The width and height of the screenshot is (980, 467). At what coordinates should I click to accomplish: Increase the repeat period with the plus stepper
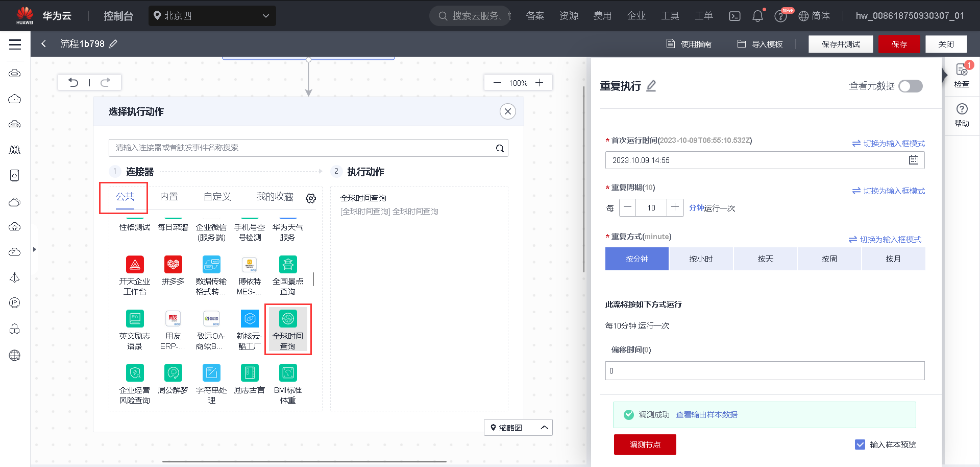(675, 207)
